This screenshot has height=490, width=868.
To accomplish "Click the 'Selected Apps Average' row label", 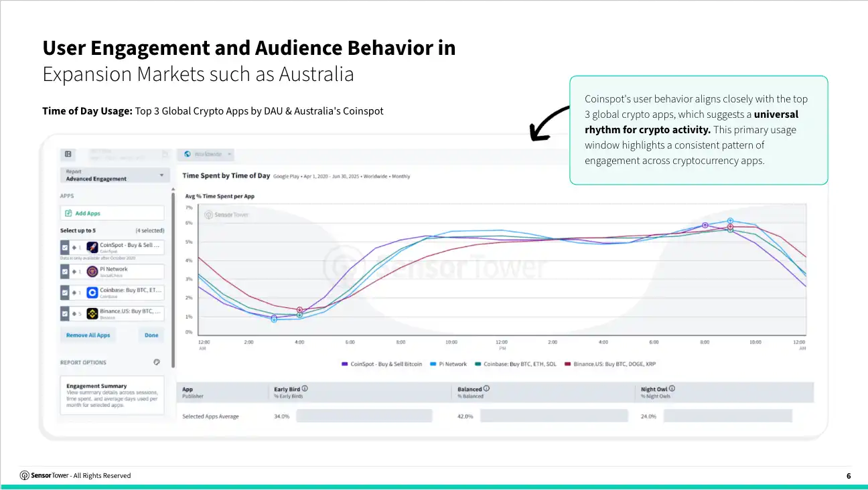I will pos(210,416).
